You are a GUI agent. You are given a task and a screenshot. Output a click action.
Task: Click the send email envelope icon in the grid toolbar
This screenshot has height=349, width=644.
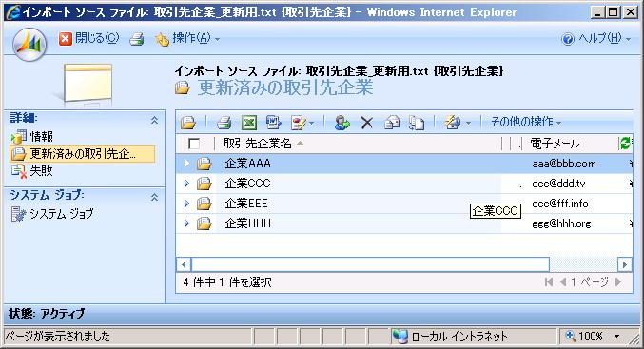coord(392,123)
